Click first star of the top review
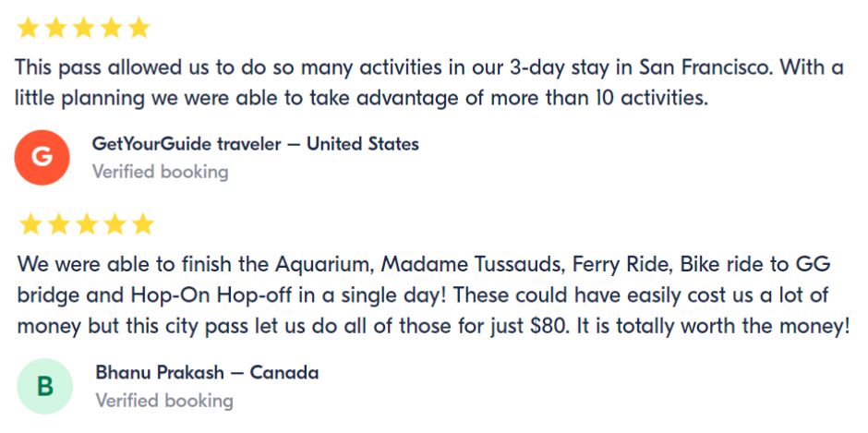 pyautogui.click(x=28, y=28)
